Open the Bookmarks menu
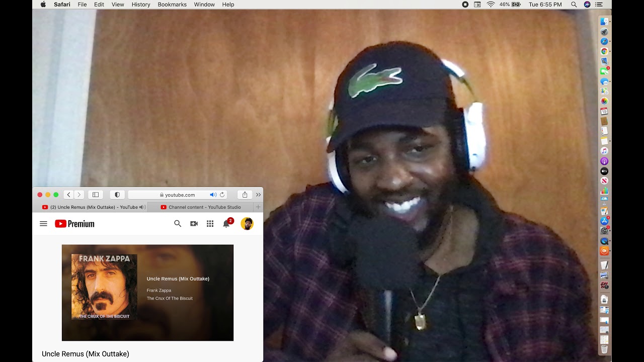Viewport: 644px width, 362px height. (x=172, y=5)
